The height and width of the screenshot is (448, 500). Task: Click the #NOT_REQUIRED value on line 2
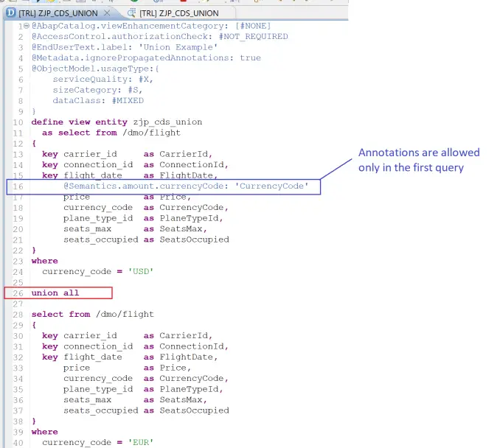pos(254,37)
